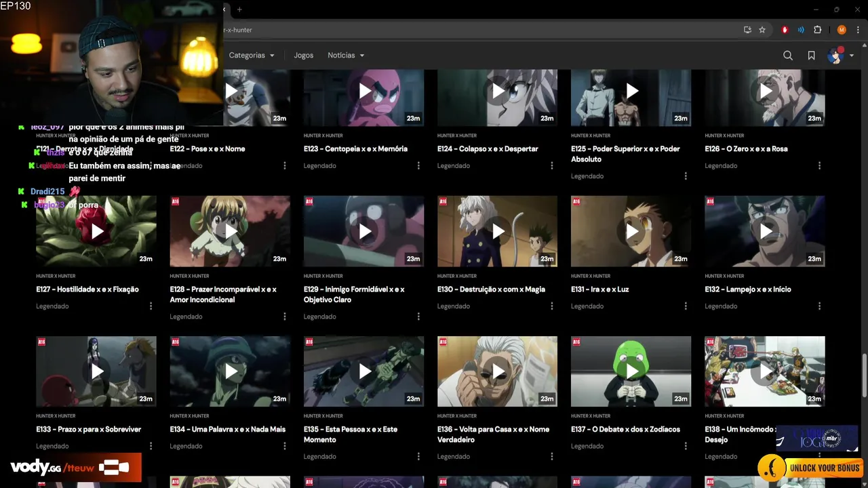
Task: Expand the Categorias dropdown
Action: (x=252, y=56)
